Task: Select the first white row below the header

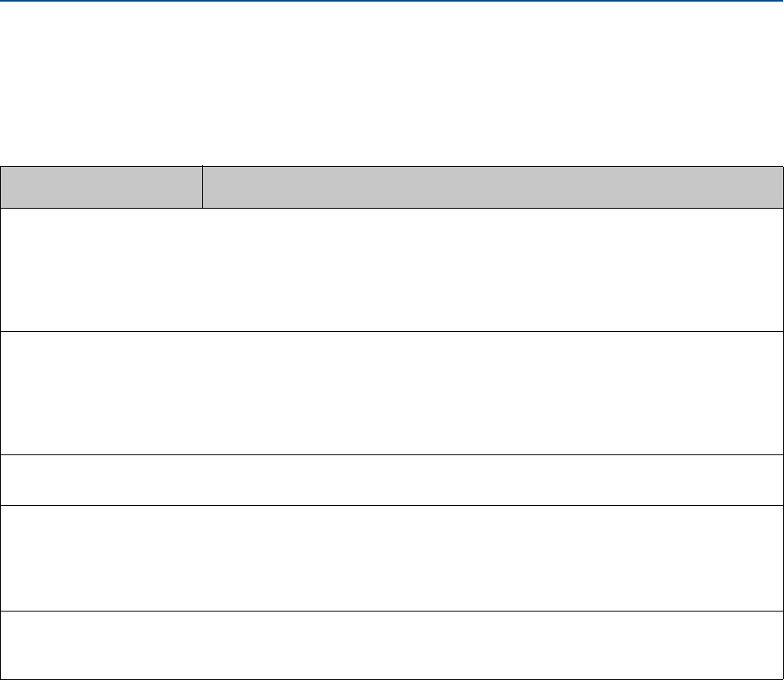Action: 392,269
